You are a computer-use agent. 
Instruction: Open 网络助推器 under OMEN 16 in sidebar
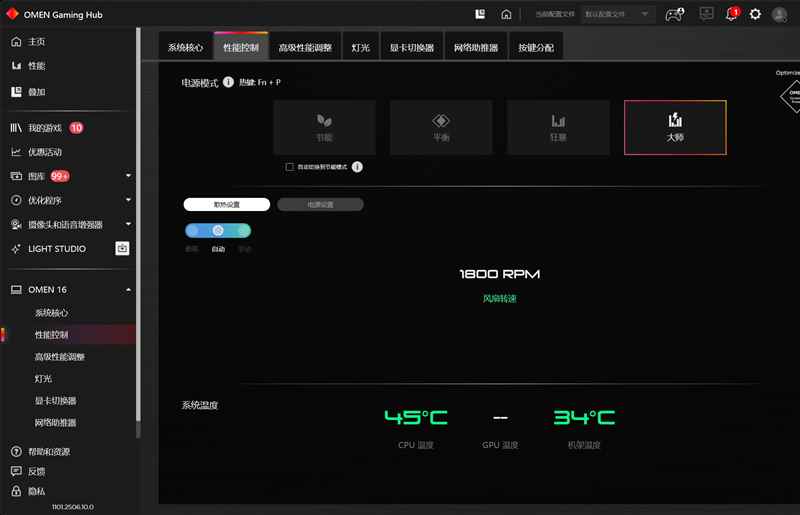[x=56, y=422]
